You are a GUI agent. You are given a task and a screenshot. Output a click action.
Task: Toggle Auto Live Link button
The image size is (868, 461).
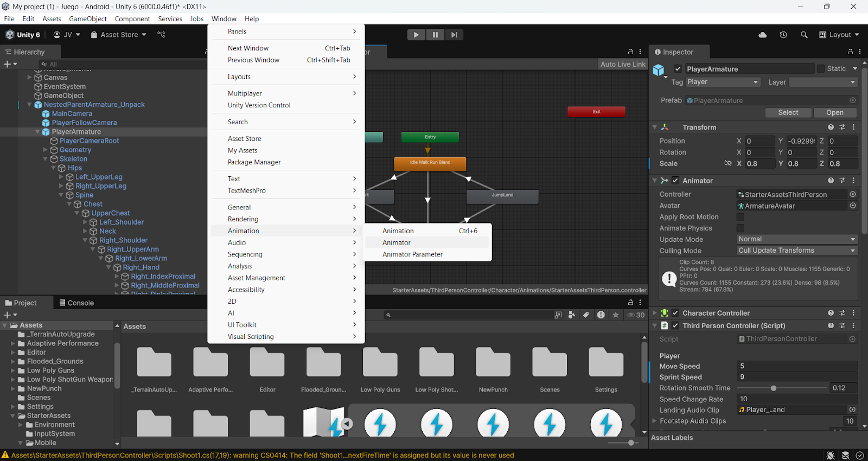tap(623, 64)
